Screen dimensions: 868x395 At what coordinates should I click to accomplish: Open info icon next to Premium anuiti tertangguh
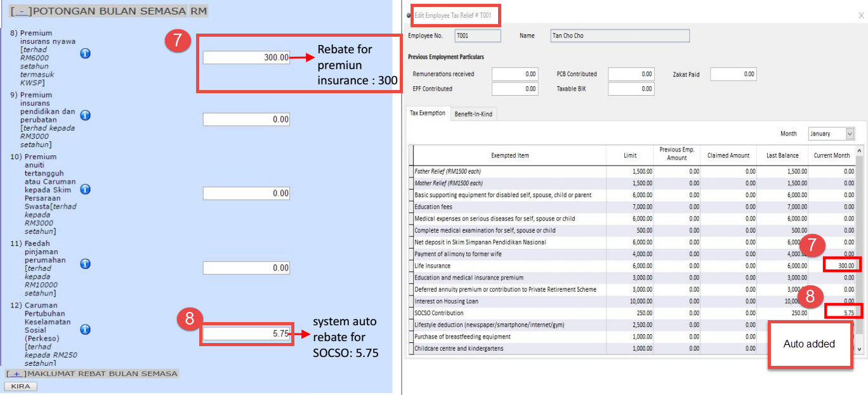coord(85,190)
